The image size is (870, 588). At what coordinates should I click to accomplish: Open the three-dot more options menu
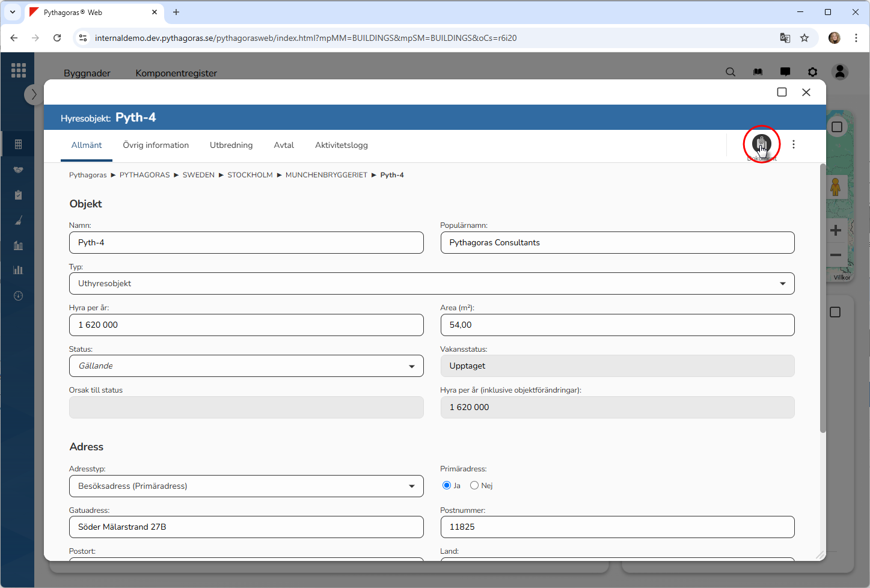(794, 144)
